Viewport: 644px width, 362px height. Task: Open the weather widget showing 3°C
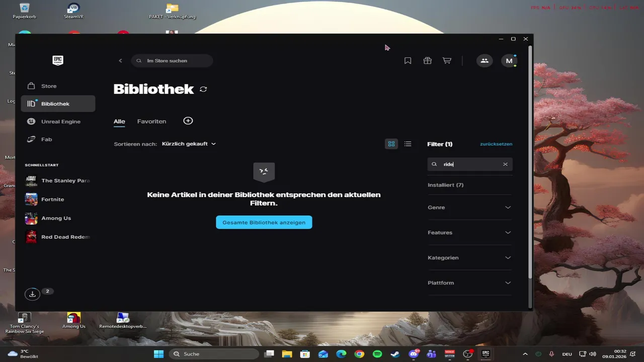point(23,354)
